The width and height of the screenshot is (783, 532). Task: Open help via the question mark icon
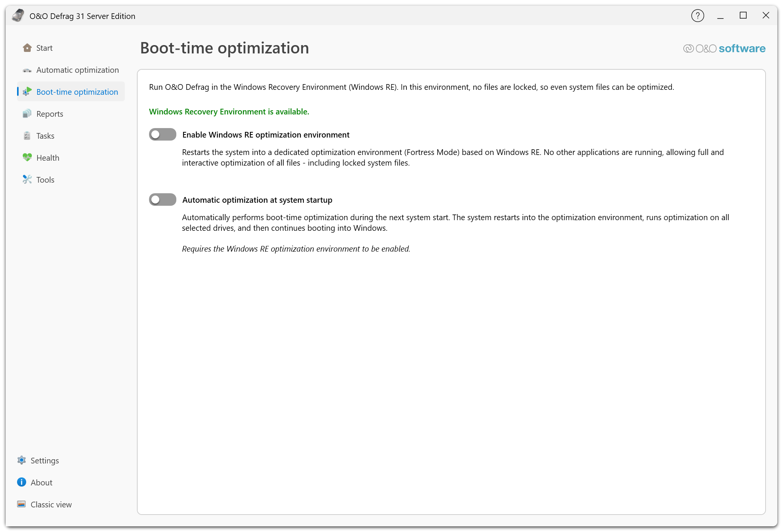[x=697, y=16]
